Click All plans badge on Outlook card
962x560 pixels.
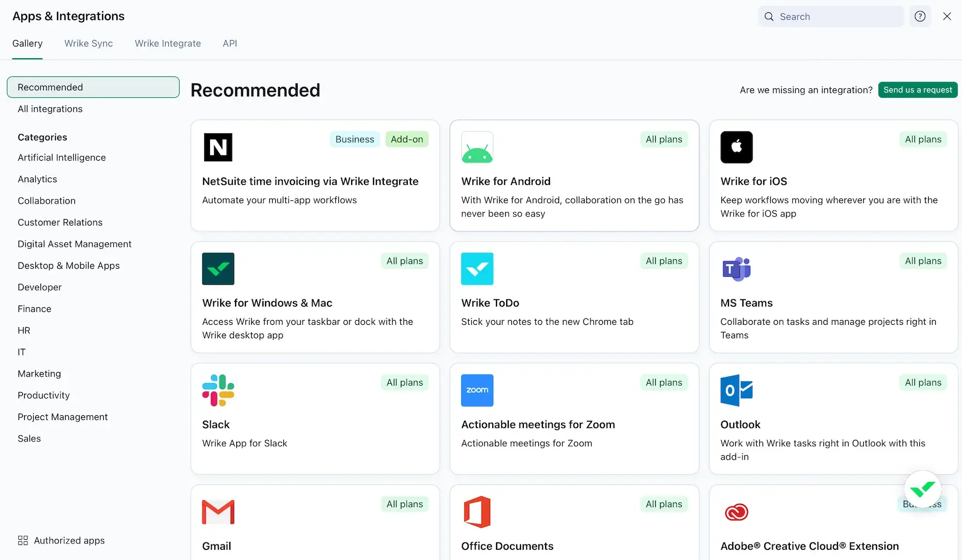click(923, 383)
